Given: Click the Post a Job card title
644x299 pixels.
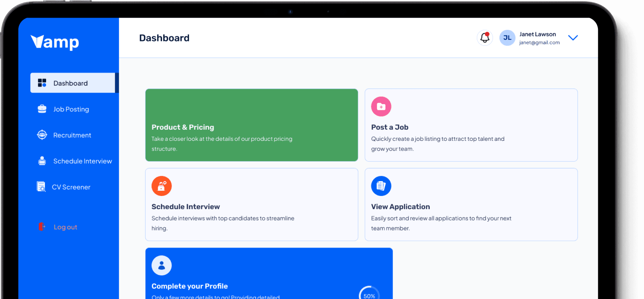Looking at the screenshot, I should click(x=390, y=127).
